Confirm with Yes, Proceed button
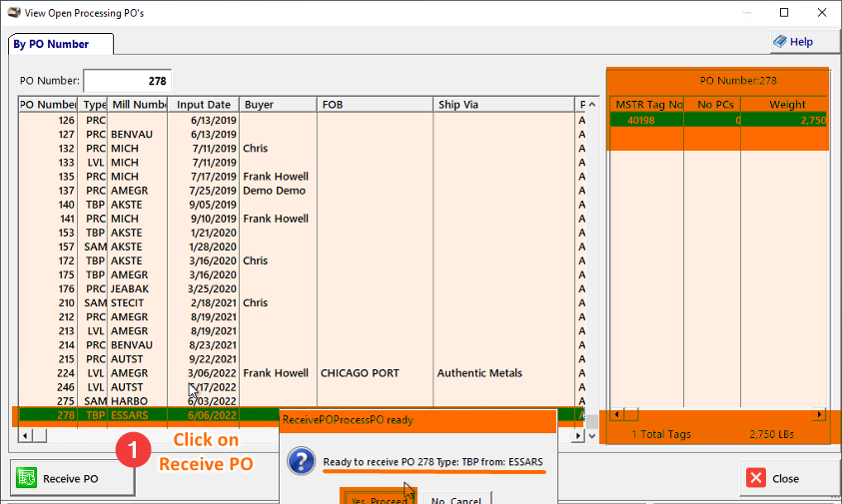 click(379, 497)
